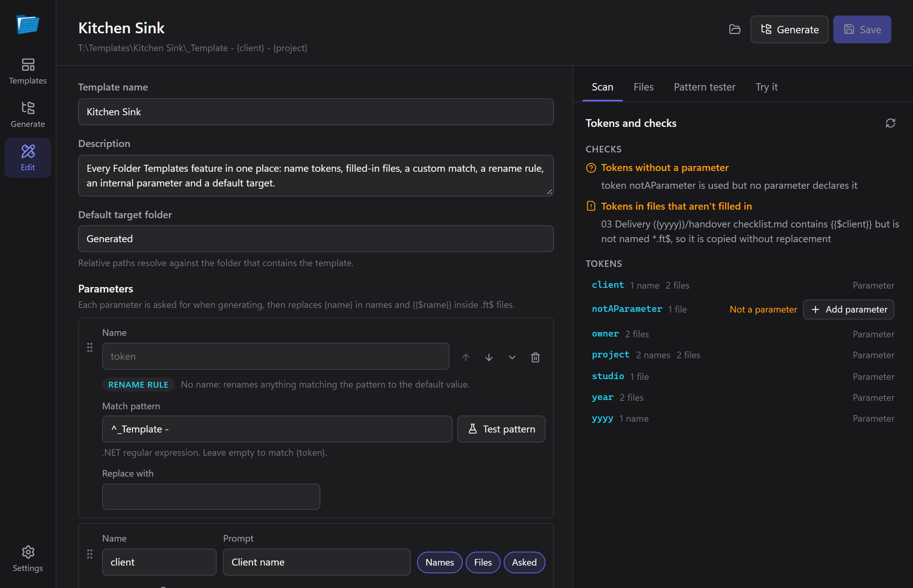Viewport: 913px width, 588px height.
Task: Switch to the Files tab
Action: coord(643,87)
